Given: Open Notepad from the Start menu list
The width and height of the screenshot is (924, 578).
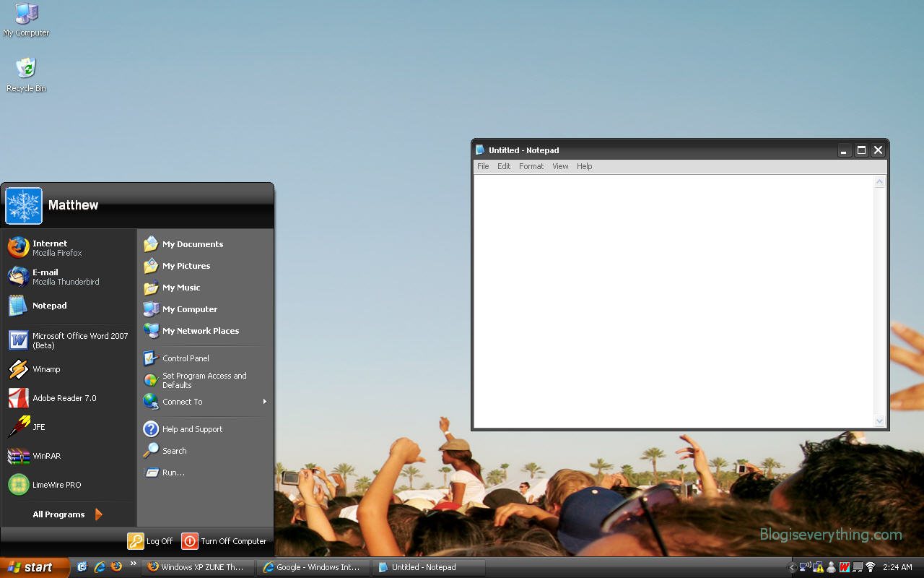Looking at the screenshot, I should point(69,306).
